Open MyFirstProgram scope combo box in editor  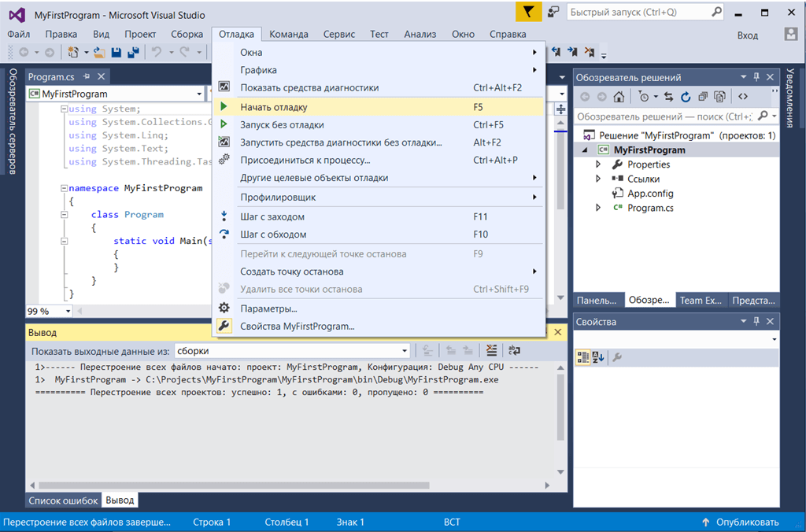tap(116, 94)
